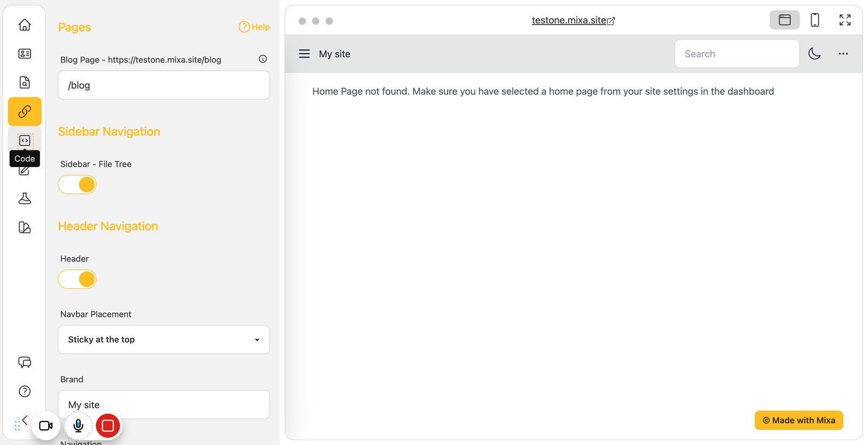Open the Navbar Placement dropdown
The image size is (868, 445).
coord(164,340)
